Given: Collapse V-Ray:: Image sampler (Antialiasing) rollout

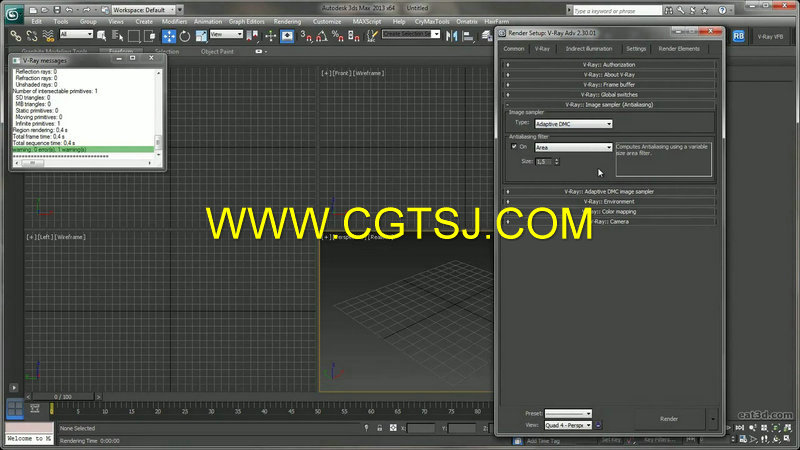Looking at the screenshot, I should tap(609, 105).
